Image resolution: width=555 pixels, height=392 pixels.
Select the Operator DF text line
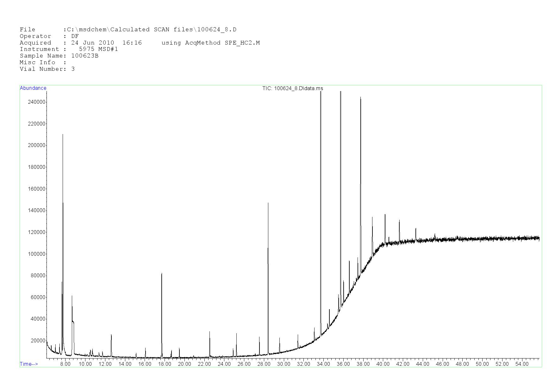[49, 36]
